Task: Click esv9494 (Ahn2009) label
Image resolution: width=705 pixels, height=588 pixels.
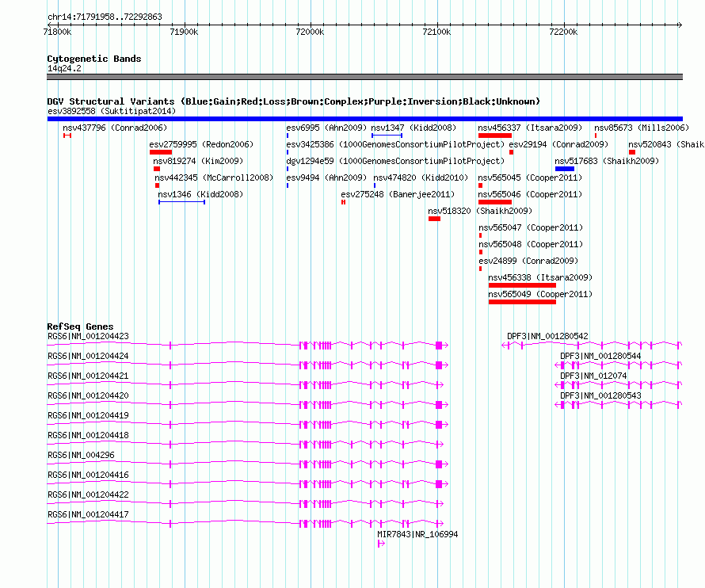Action: click(x=326, y=178)
